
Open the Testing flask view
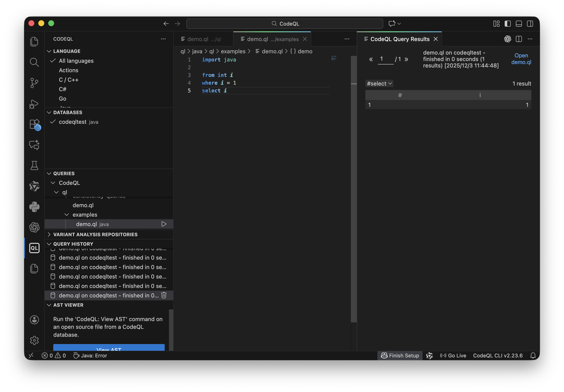pyautogui.click(x=34, y=165)
